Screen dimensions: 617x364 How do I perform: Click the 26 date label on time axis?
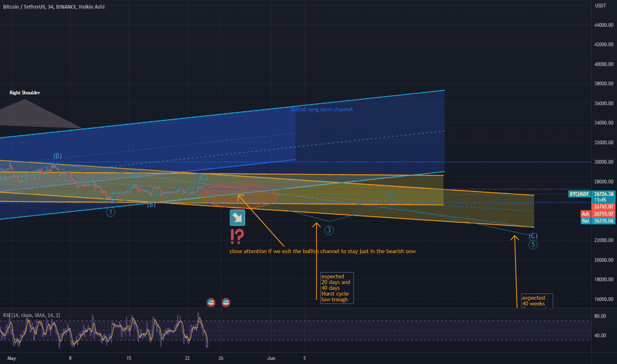point(220,359)
